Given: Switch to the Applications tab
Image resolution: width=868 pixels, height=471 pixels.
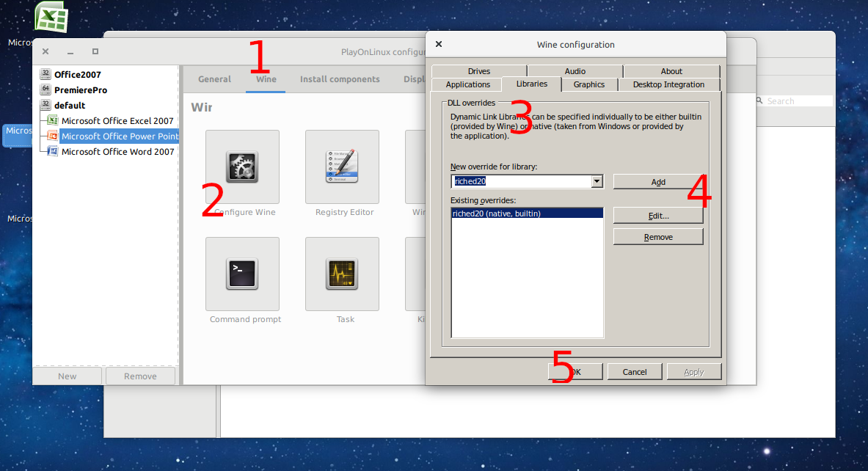Looking at the screenshot, I should pyautogui.click(x=468, y=84).
